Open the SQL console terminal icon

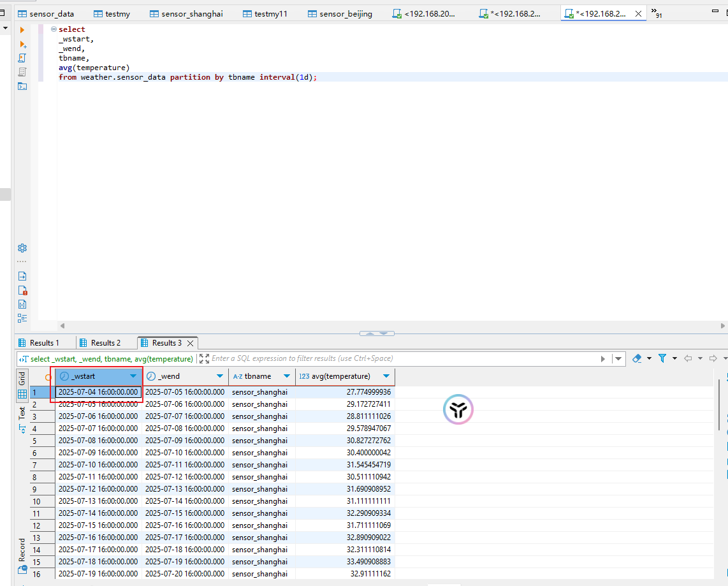[22, 86]
